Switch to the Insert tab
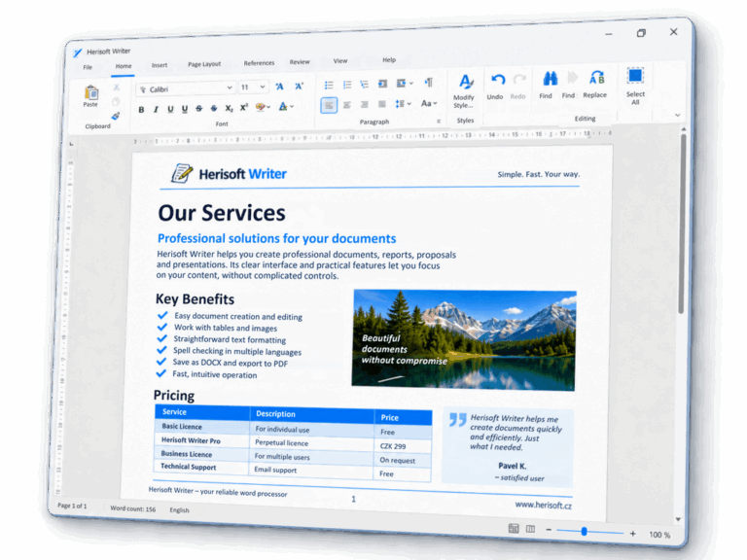Image resolution: width=747 pixels, height=560 pixels. [x=160, y=65]
